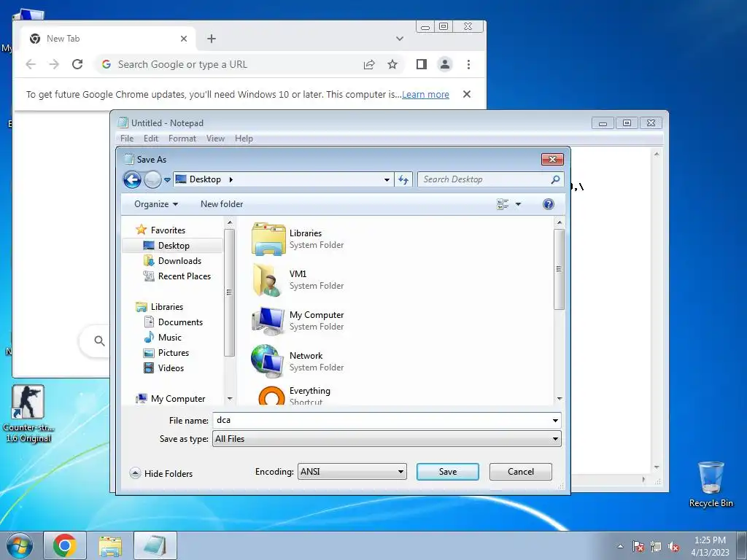Select the VM1 user folder icon
This screenshot has height=560, width=747.
(268, 279)
